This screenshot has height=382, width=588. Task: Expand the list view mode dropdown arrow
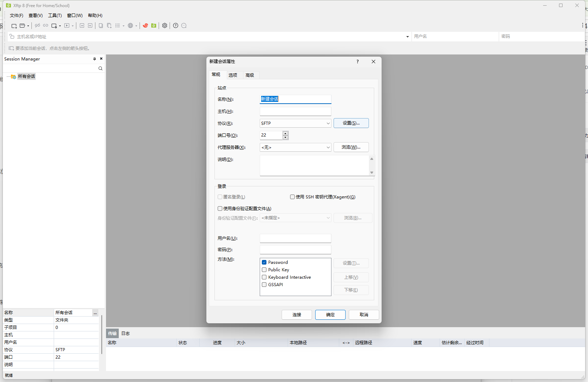click(123, 26)
